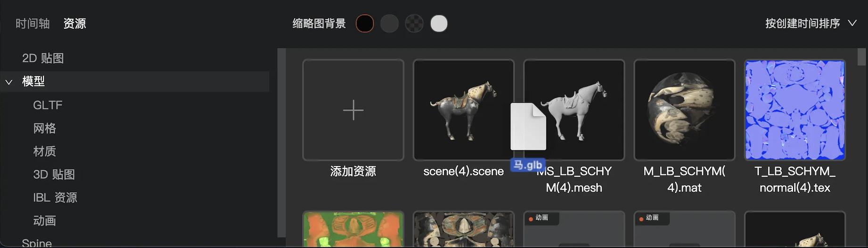
Task: Select the orange-green texture thumbnail in second row
Action: [353, 229]
